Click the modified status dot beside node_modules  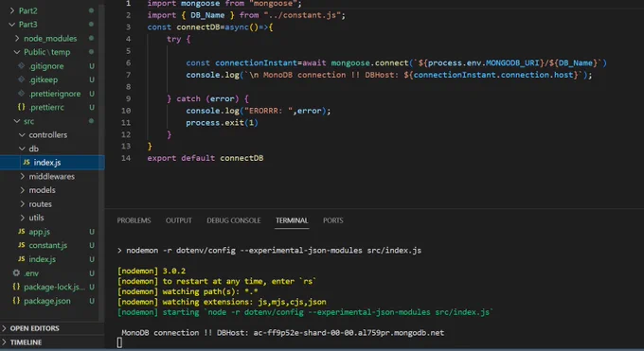coord(91,38)
